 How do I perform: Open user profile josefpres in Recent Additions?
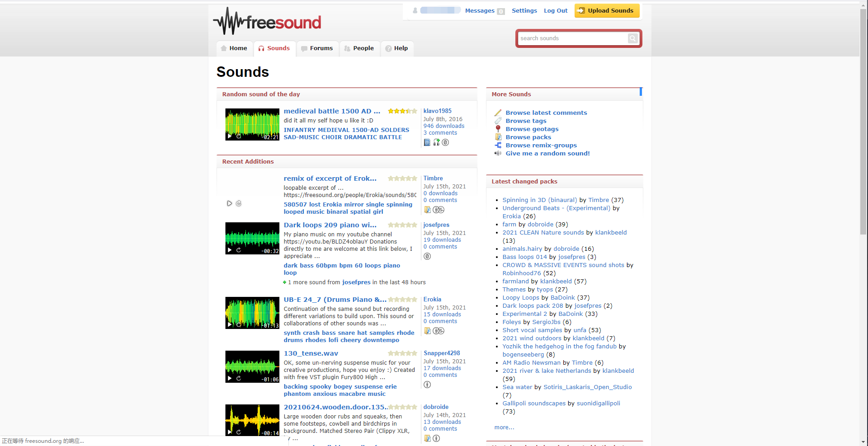click(x=436, y=225)
